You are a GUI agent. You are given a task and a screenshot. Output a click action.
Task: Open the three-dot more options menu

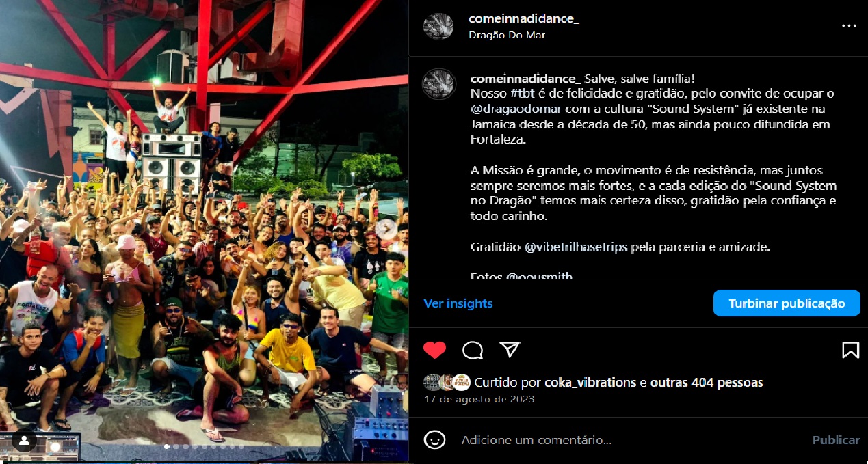pyautogui.click(x=849, y=26)
